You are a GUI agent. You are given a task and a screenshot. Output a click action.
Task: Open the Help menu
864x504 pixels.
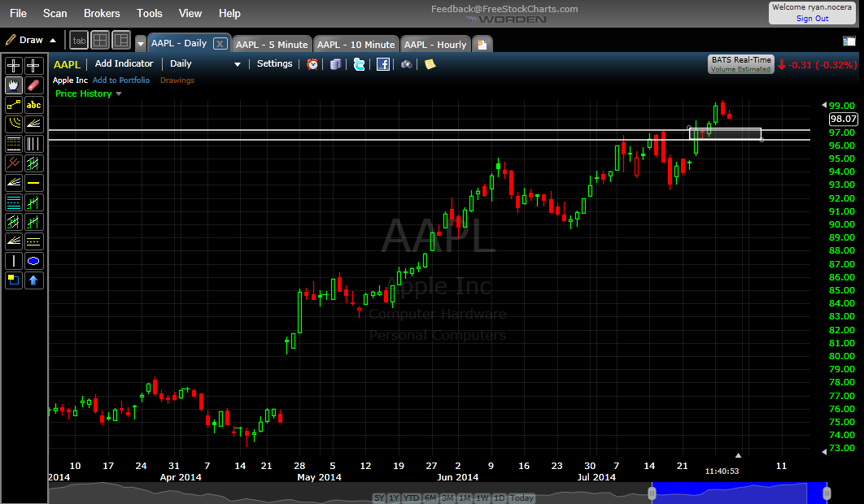[229, 13]
